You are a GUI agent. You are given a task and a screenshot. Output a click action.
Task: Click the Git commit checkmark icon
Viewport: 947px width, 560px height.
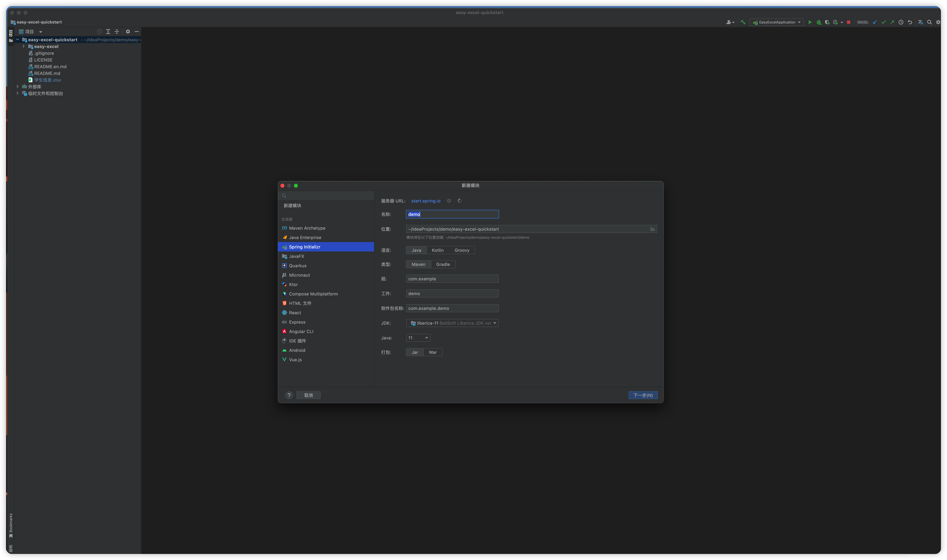coord(883,22)
